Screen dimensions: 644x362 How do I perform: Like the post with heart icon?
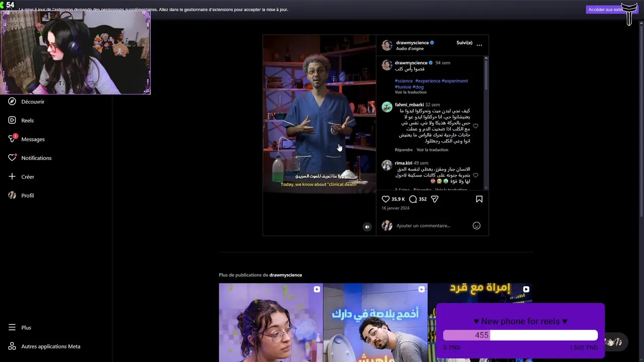pos(385,199)
